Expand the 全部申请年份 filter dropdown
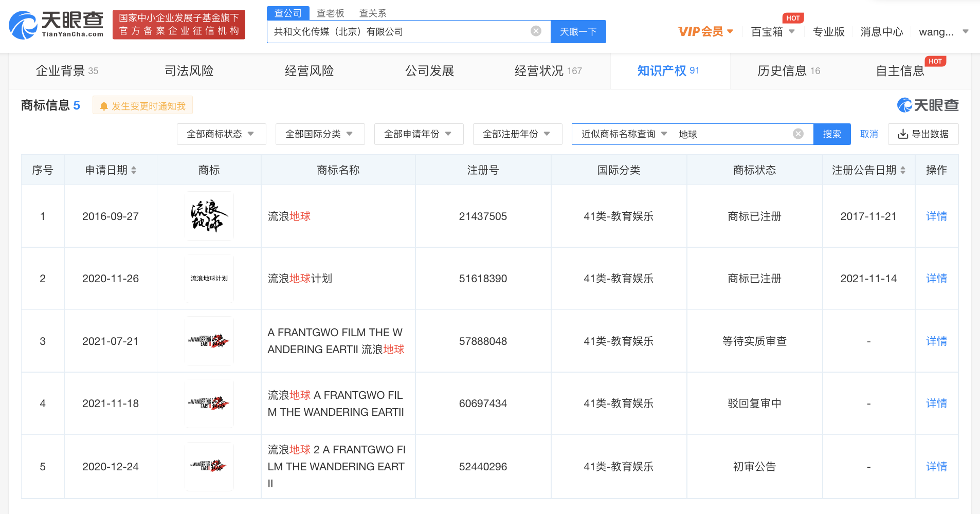This screenshot has width=980, height=514. [x=419, y=134]
